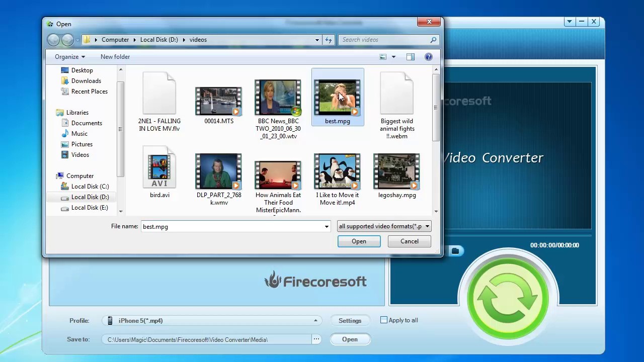Open the view options dropdown arrow
Screen dimensions: 644x362
point(393,57)
